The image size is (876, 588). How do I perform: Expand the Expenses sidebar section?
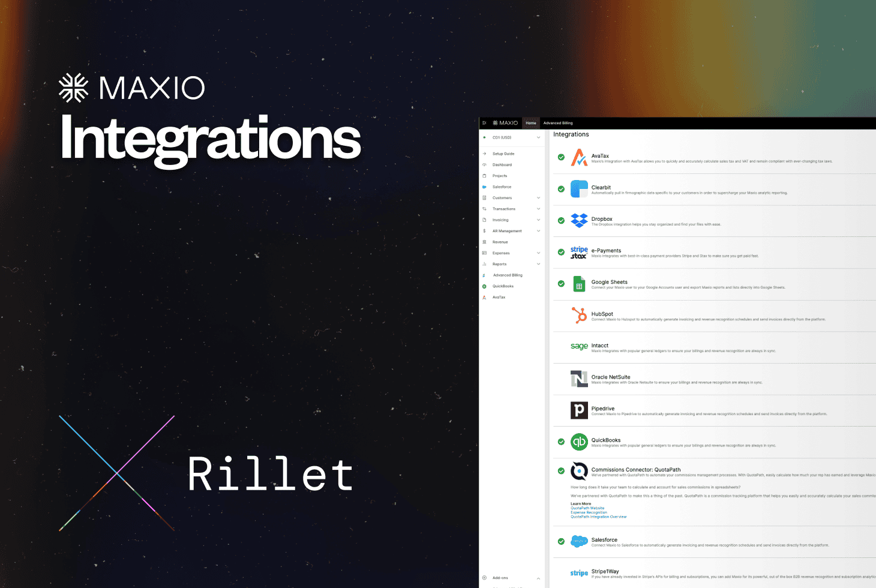tap(538, 253)
